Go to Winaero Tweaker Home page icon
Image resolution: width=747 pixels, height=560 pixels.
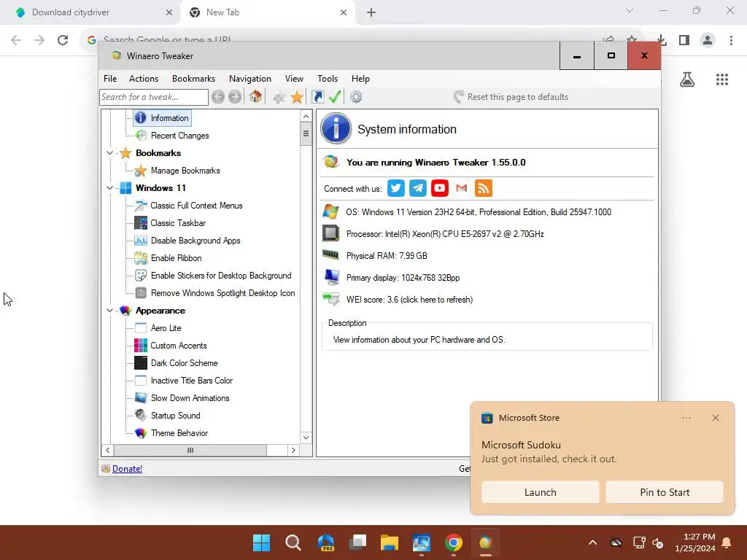click(x=255, y=97)
